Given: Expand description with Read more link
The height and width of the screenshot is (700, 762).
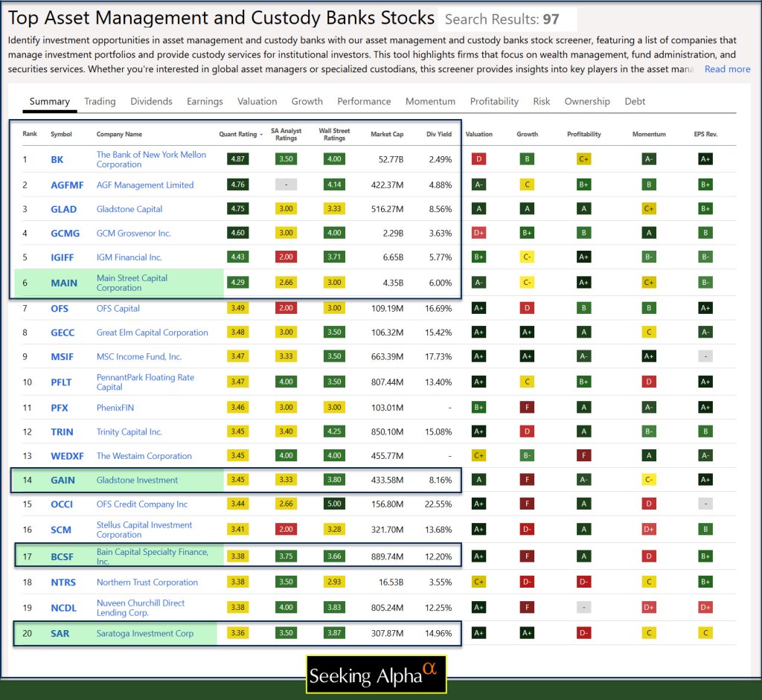Looking at the screenshot, I should pos(727,69).
